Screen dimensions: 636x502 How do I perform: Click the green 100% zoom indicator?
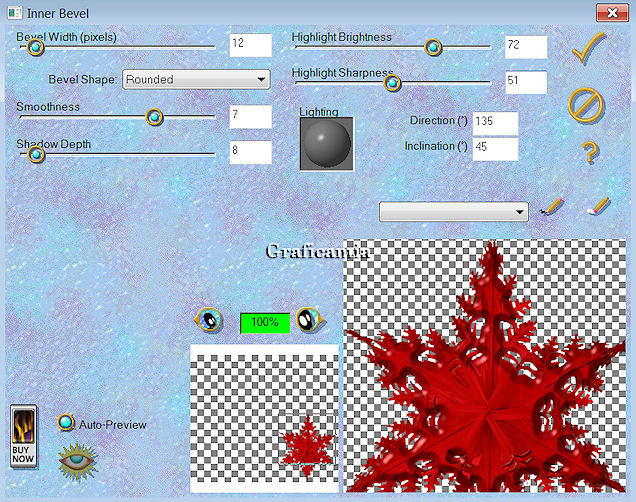265,323
